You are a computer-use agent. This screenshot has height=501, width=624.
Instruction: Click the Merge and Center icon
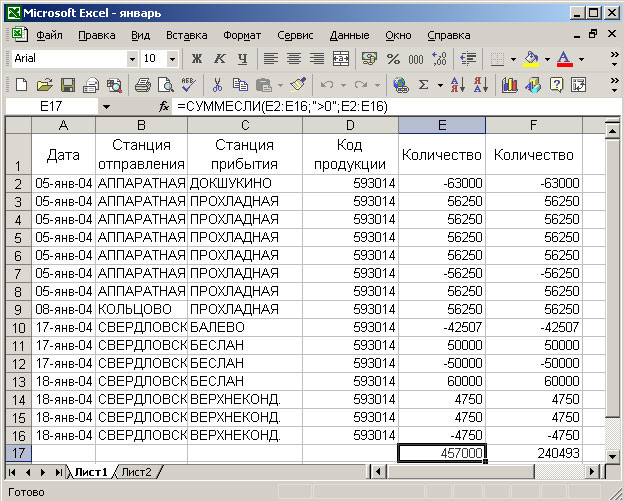(342, 59)
